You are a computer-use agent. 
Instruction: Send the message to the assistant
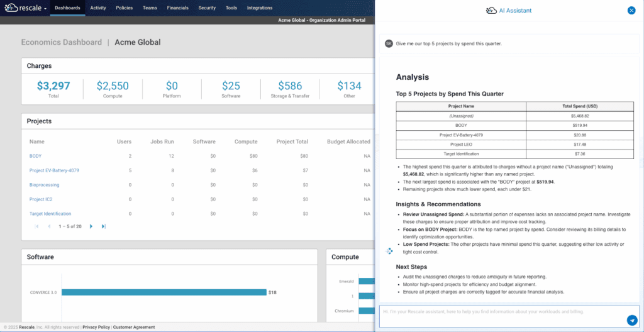point(632,320)
